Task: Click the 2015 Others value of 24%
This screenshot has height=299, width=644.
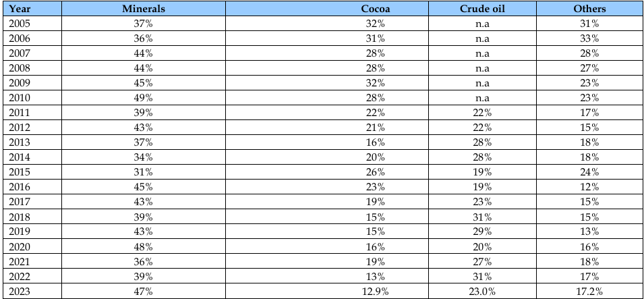Action: point(589,172)
